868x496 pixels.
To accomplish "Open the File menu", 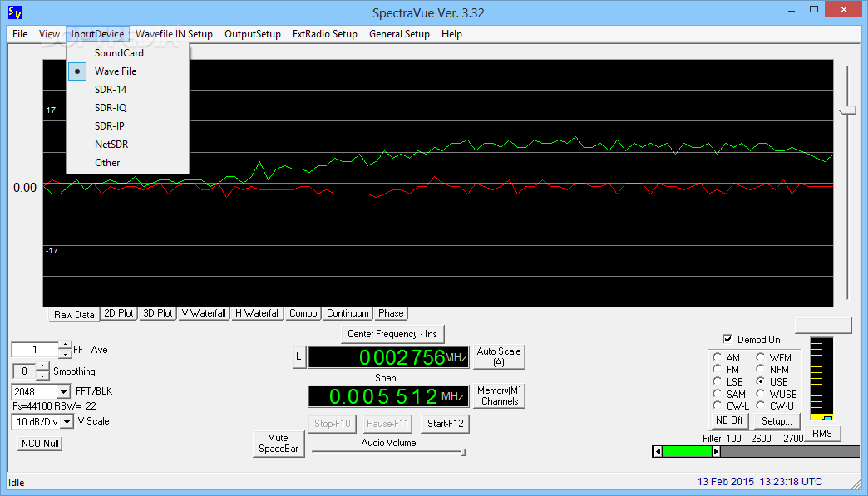I will click(20, 34).
